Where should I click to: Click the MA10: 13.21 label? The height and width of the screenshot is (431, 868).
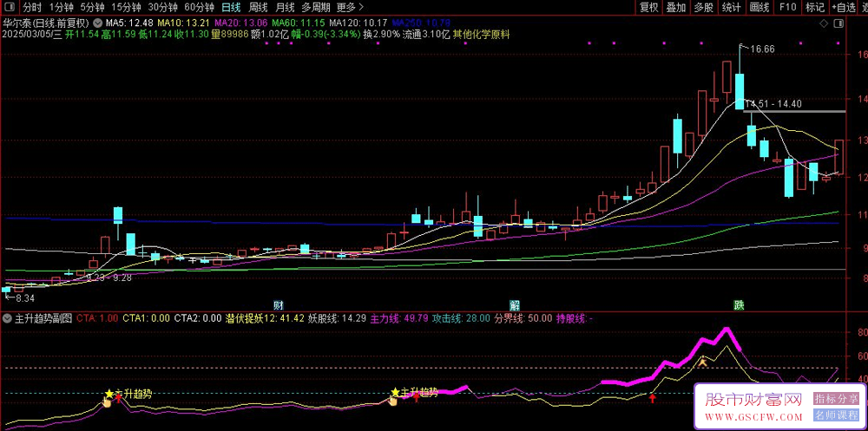(184, 23)
